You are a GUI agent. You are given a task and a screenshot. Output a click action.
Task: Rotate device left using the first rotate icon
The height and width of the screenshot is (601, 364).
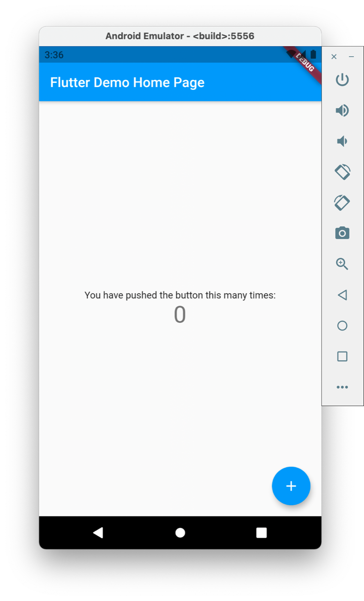(x=342, y=172)
